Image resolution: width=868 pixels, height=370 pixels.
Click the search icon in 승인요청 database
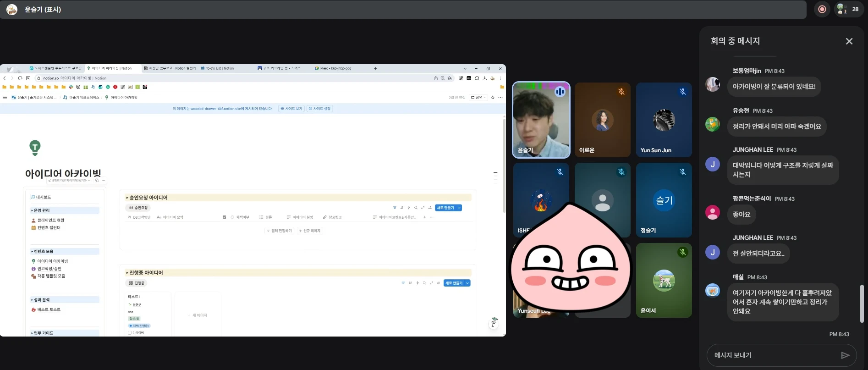(416, 208)
